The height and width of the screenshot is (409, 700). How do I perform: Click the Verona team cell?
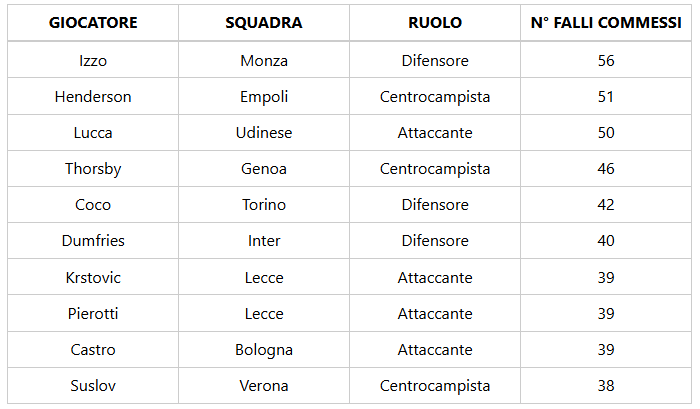pos(264,386)
